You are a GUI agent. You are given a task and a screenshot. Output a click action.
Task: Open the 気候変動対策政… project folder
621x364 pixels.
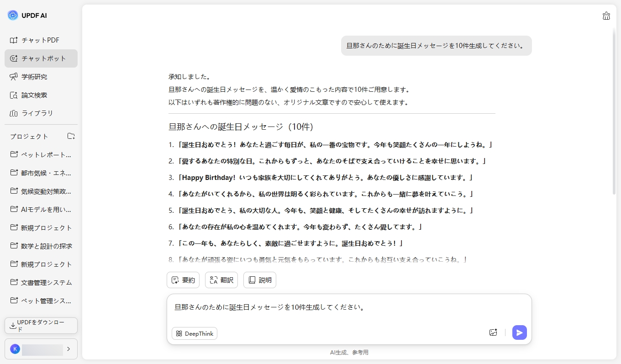(x=41, y=191)
